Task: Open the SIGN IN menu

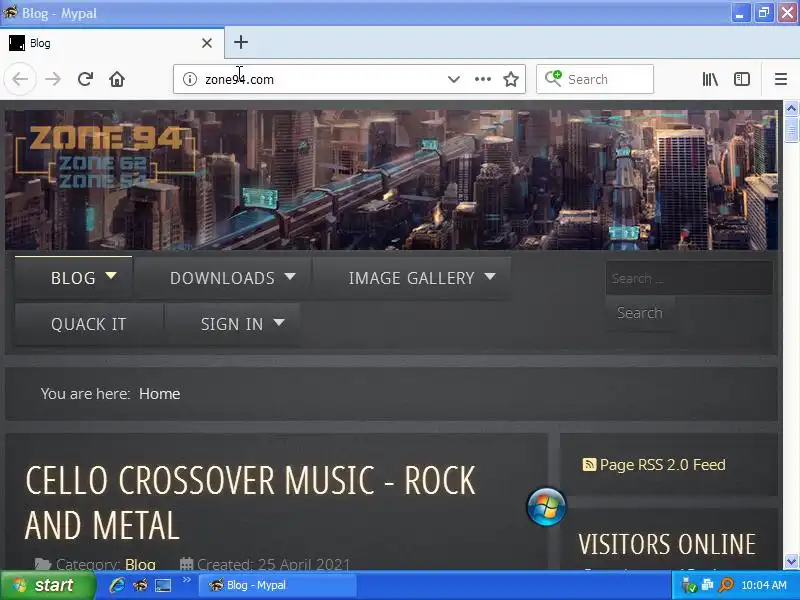Action: 232,324
